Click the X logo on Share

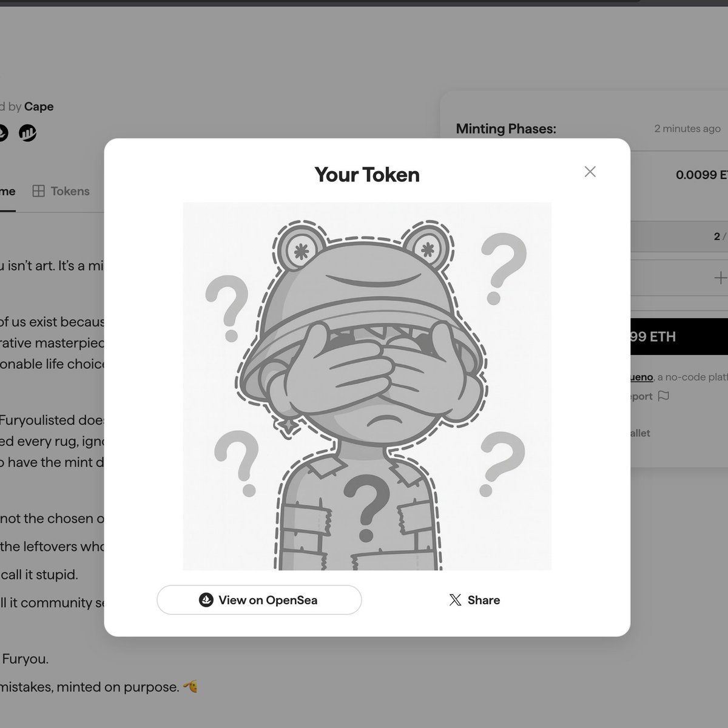455,600
